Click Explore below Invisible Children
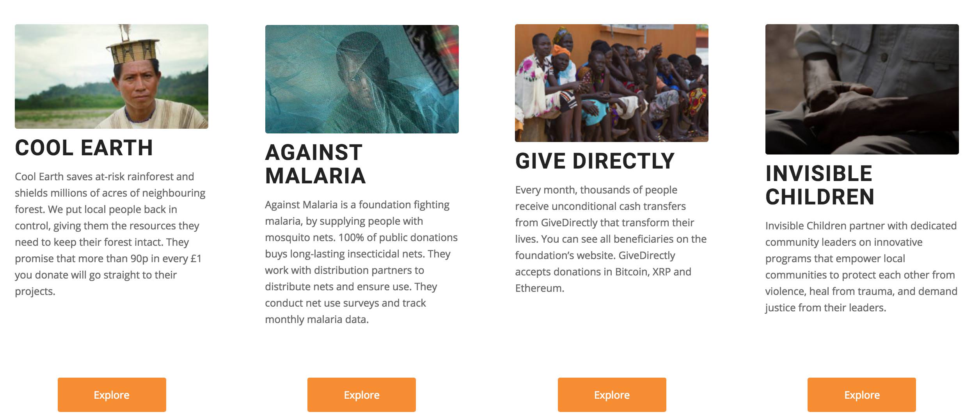 pos(862,394)
